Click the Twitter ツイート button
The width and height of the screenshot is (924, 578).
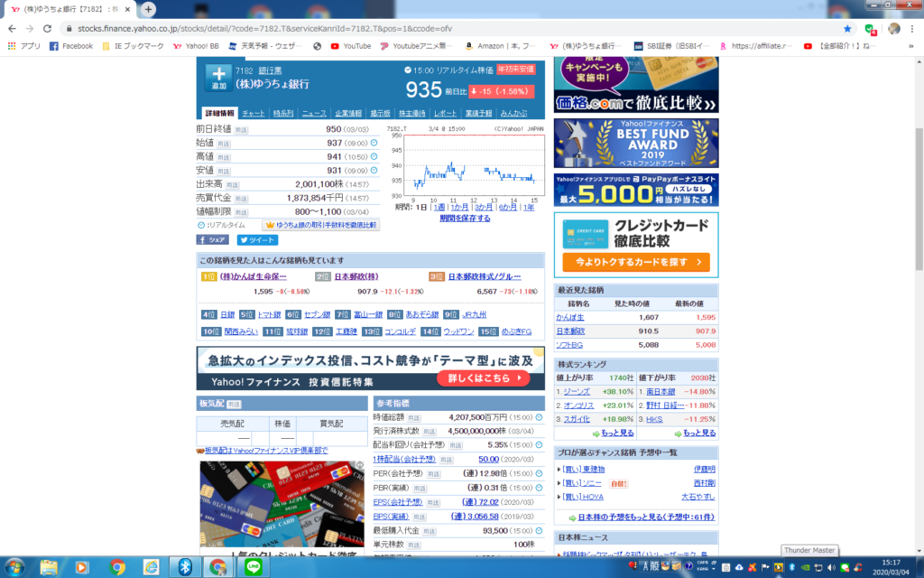click(257, 240)
